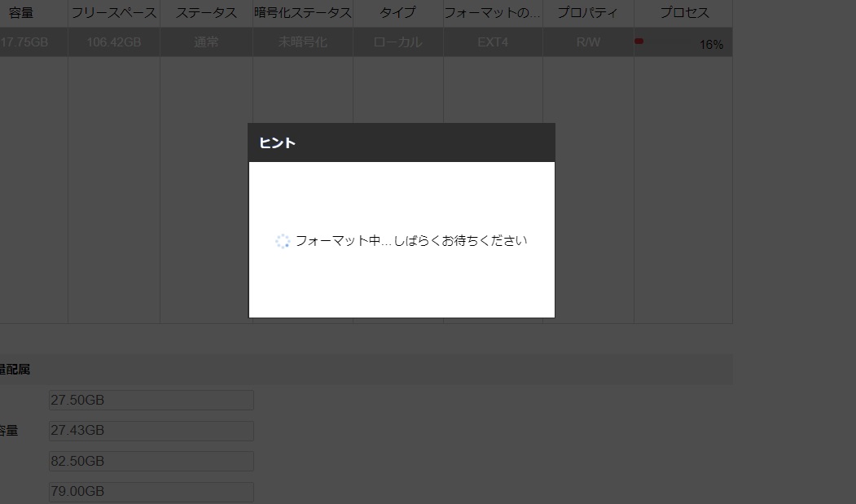
Task: Click the 82.50GB quota input field
Action: [151, 461]
